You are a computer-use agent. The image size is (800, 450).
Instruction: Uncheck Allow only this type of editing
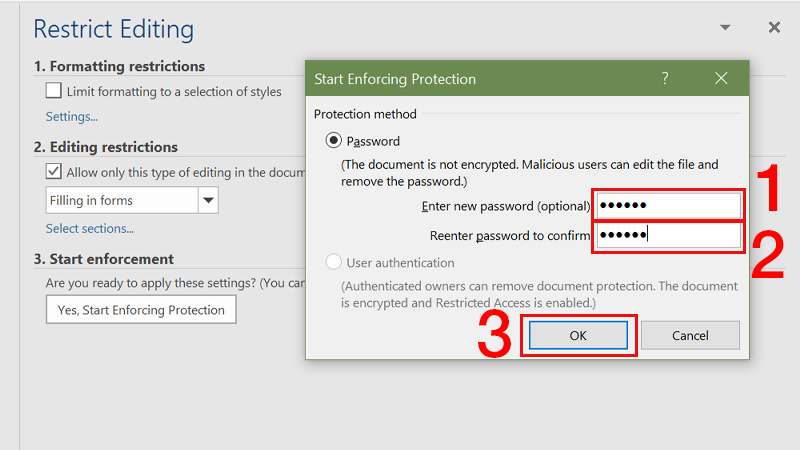point(54,172)
